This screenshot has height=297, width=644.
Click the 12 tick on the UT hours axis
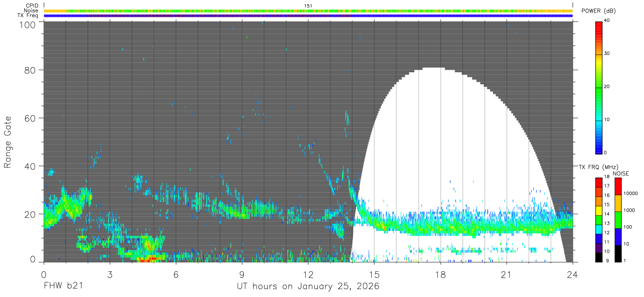pos(308,273)
